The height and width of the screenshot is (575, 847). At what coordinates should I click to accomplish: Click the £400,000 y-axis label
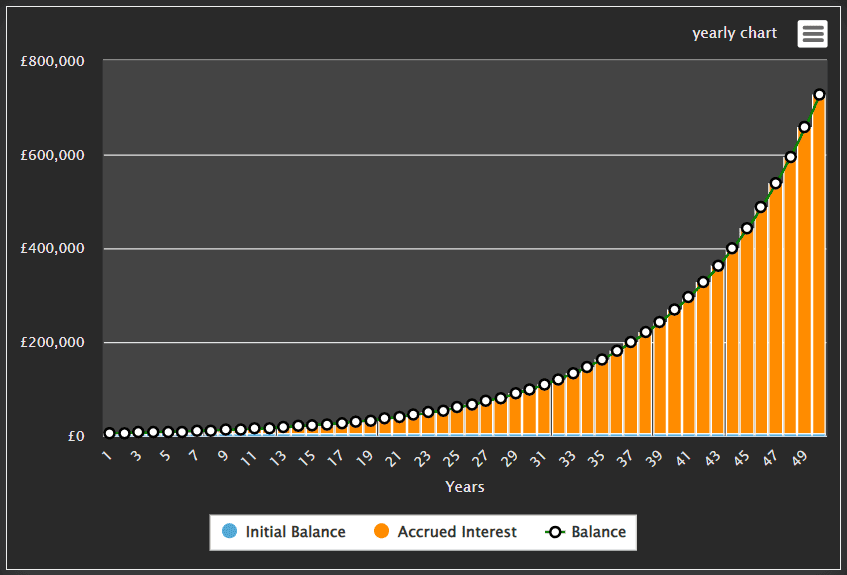click(52, 249)
